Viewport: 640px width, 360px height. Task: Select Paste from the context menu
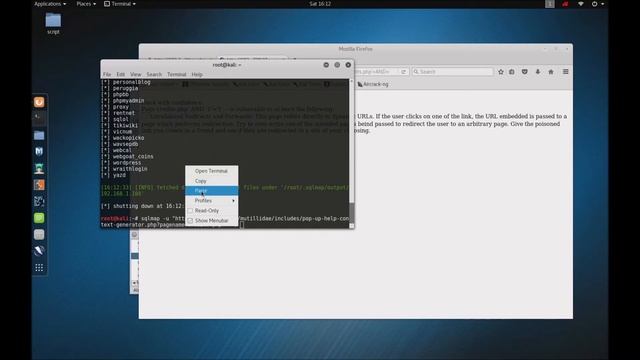coord(212,191)
